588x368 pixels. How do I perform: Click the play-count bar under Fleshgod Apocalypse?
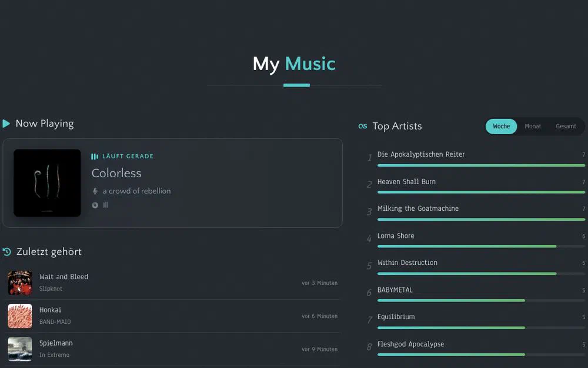point(481,354)
